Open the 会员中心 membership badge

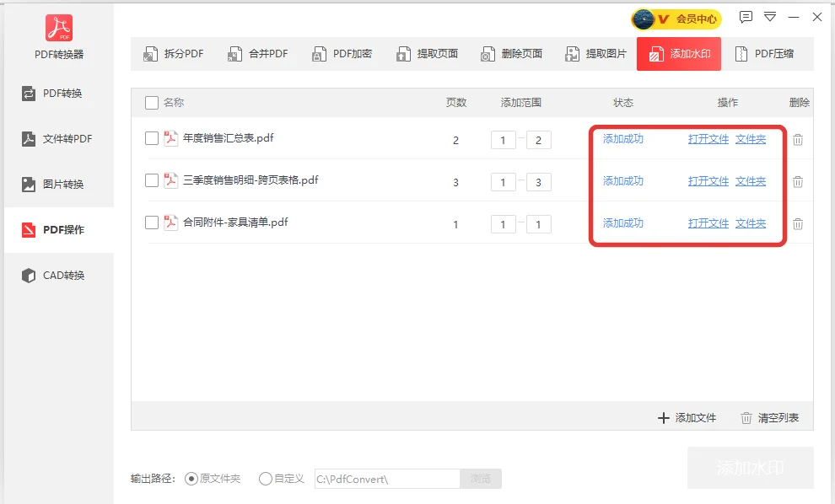(x=676, y=19)
